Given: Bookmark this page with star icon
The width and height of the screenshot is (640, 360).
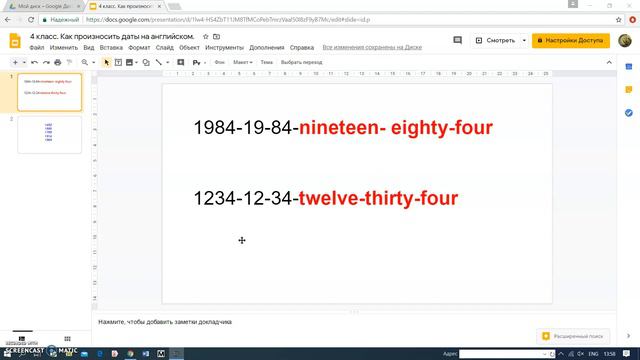Looking at the screenshot, I should [619, 20].
